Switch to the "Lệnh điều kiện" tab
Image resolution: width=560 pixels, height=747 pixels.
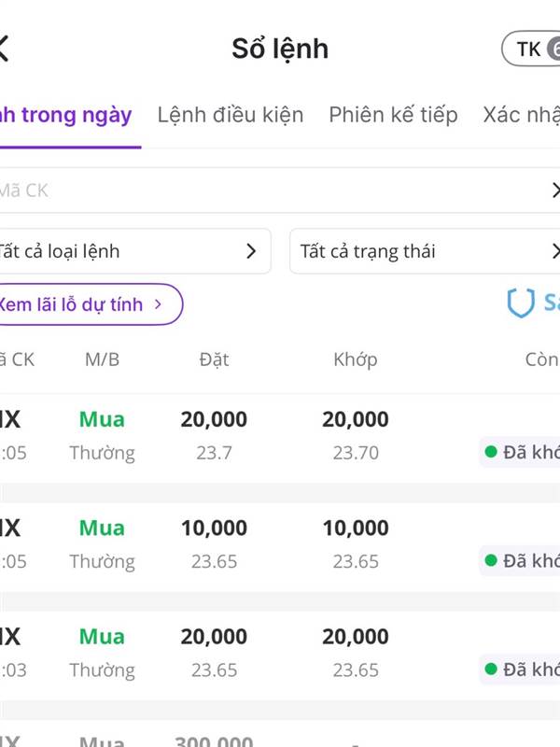(x=231, y=115)
